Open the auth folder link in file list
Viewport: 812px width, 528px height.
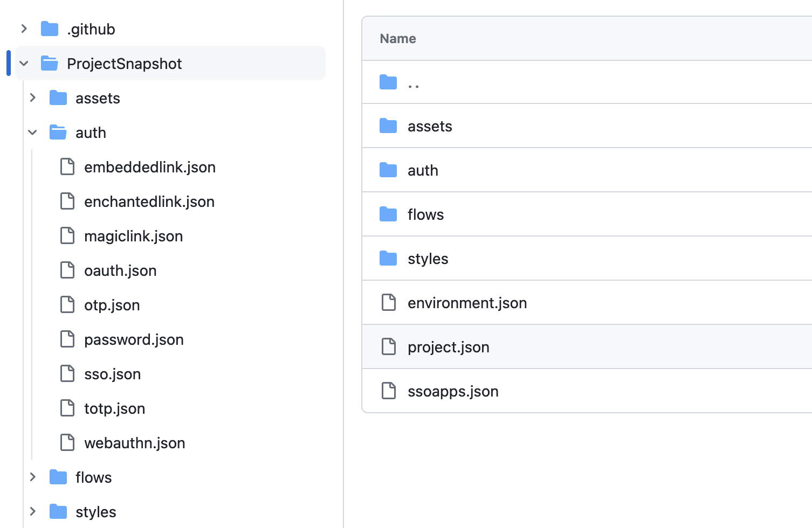click(x=423, y=170)
